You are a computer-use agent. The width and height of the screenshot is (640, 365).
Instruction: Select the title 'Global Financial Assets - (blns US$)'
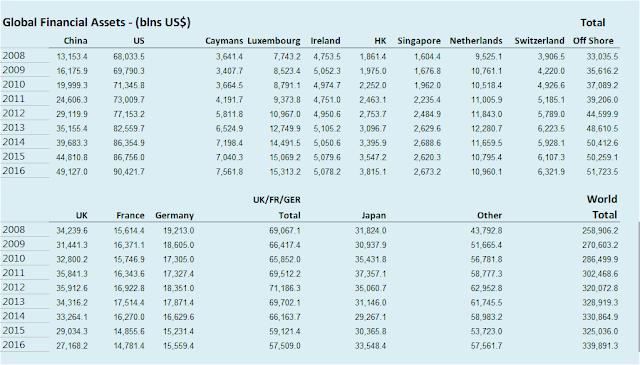[x=96, y=22]
